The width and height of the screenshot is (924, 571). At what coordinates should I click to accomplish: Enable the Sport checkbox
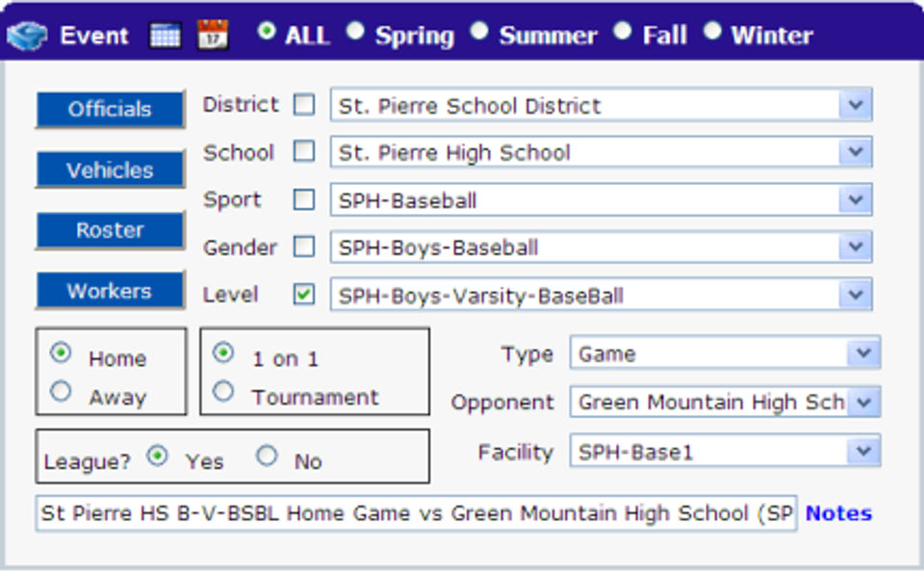pyautogui.click(x=304, y=200)
